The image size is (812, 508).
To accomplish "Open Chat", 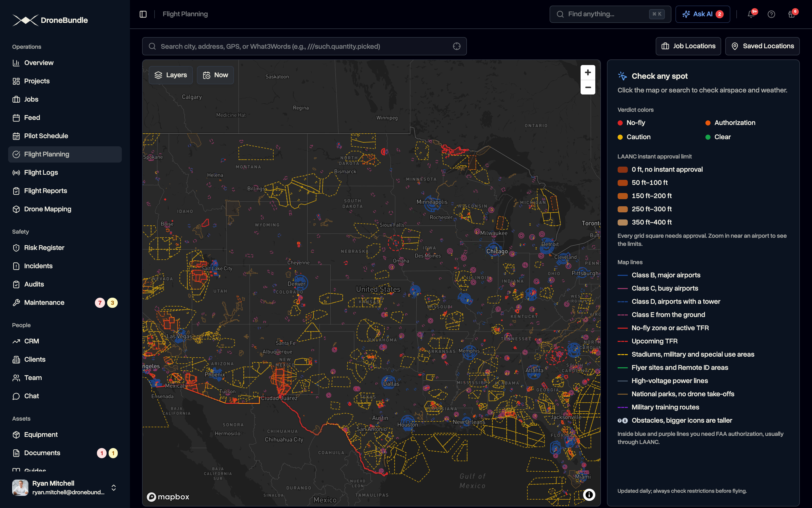I will pos(65,396).
